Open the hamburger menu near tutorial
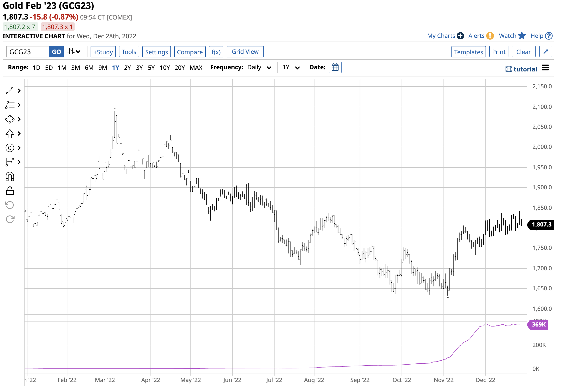The image size is (563, 392). click(545, 68)
